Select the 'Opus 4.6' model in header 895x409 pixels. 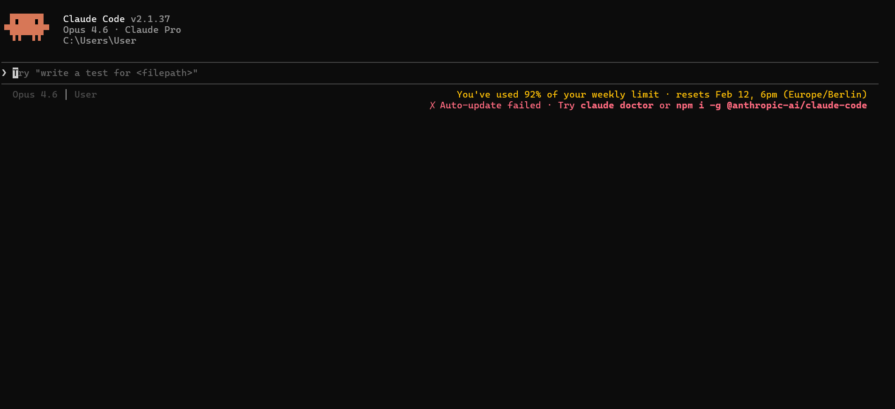click(85, 30)
